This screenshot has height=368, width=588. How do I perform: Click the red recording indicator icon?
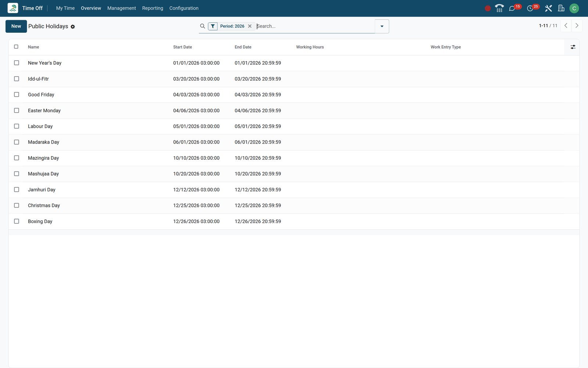pyautogui.click(x=488, y=8)
